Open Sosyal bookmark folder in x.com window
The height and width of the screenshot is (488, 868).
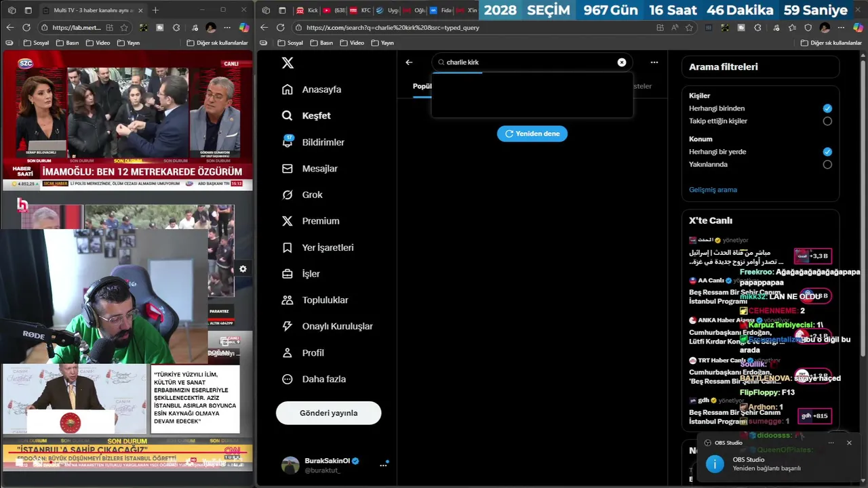tap(290, 43)
